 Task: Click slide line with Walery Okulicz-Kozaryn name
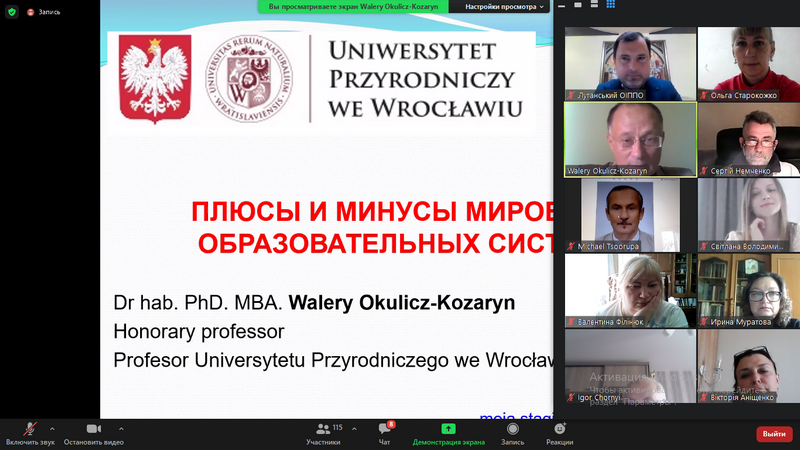coord(314,303)
